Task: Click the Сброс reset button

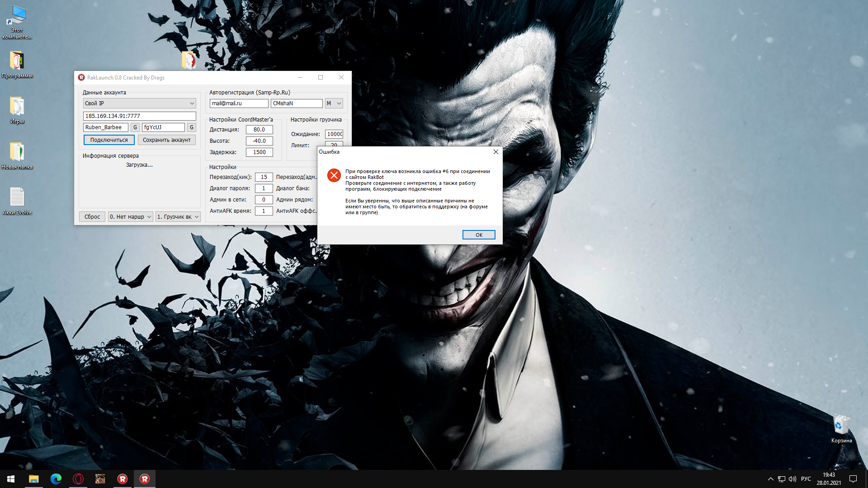Action: (x=92, y=217)
